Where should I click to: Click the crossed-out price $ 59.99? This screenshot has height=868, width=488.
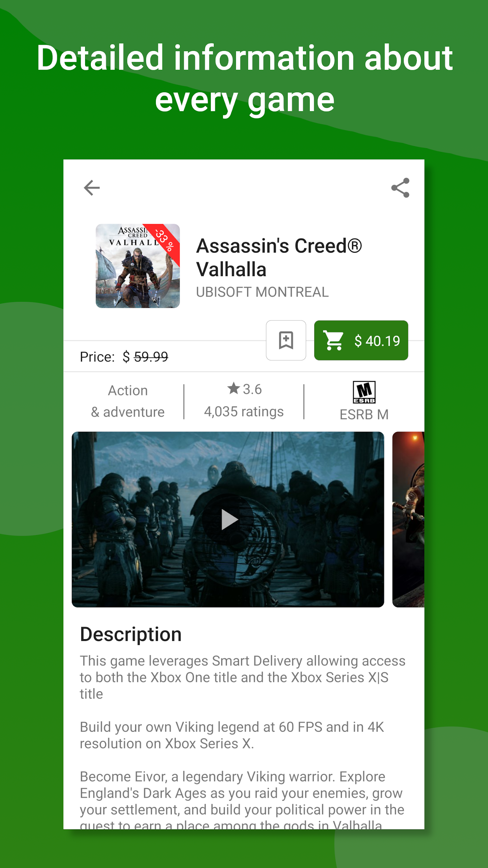tap(145, 357)
